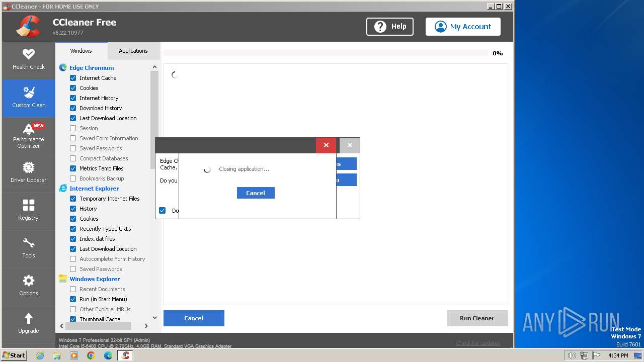
Task: Click the taskbar clock showing 4:34 PM
Action: pos(618,355)
